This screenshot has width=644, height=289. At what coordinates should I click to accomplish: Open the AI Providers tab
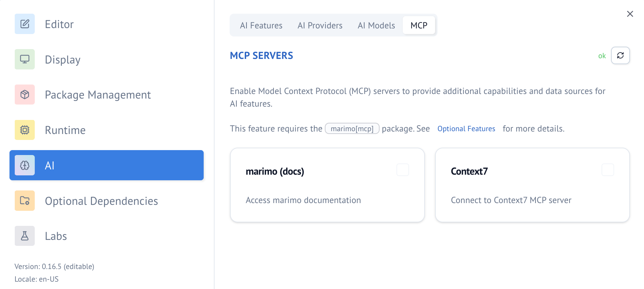coord(320,26)
